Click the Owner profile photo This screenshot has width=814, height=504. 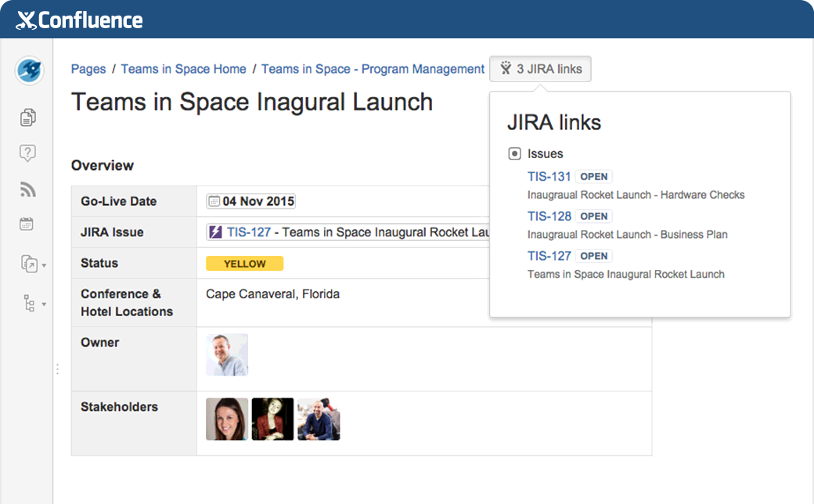tap(227, 355)
